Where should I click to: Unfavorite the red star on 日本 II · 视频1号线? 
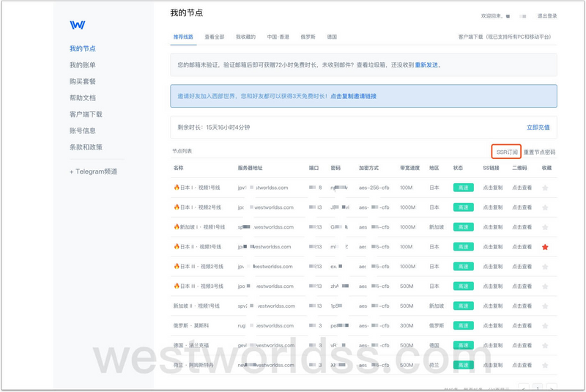click(545, 247)
